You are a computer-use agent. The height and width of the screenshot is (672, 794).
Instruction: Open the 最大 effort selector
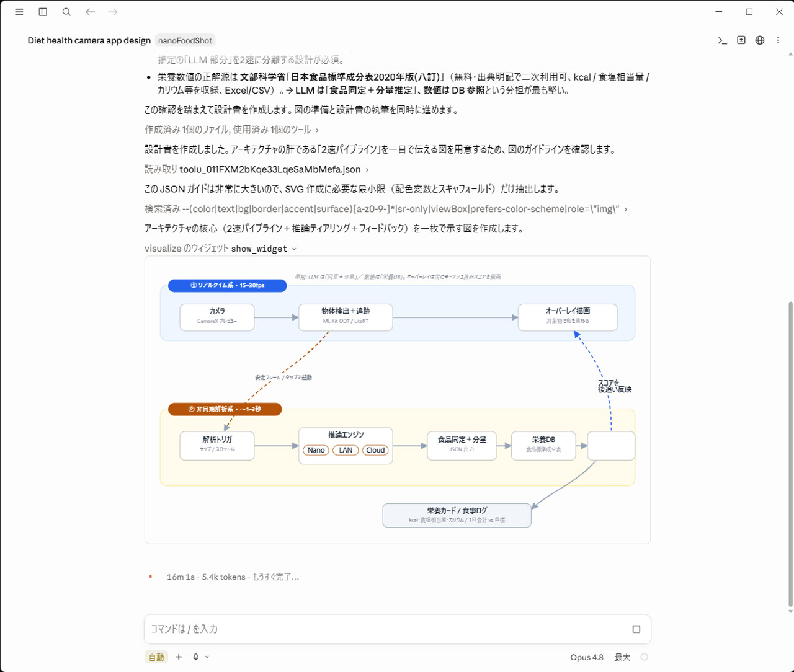click(x=622, y=657)
